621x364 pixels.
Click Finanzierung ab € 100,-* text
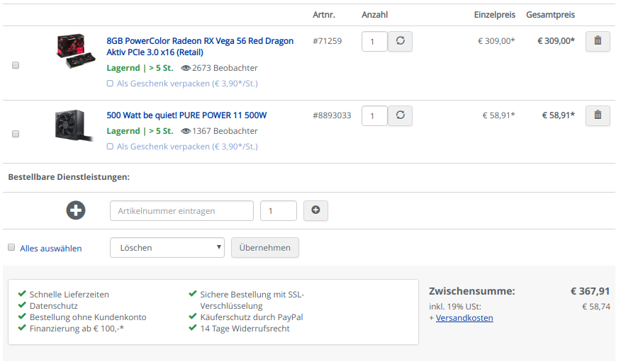click(x=77, y=329)
